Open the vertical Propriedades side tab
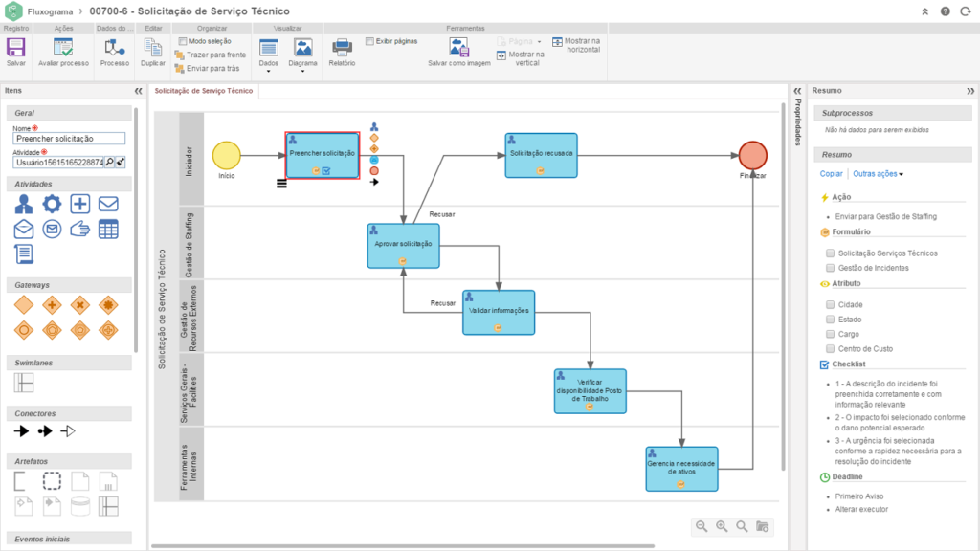This screenshot has height=551, width=980. [x=797, y=122]
